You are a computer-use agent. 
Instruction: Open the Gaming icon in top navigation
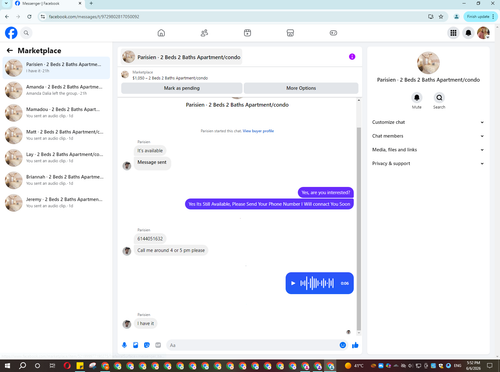333,33
